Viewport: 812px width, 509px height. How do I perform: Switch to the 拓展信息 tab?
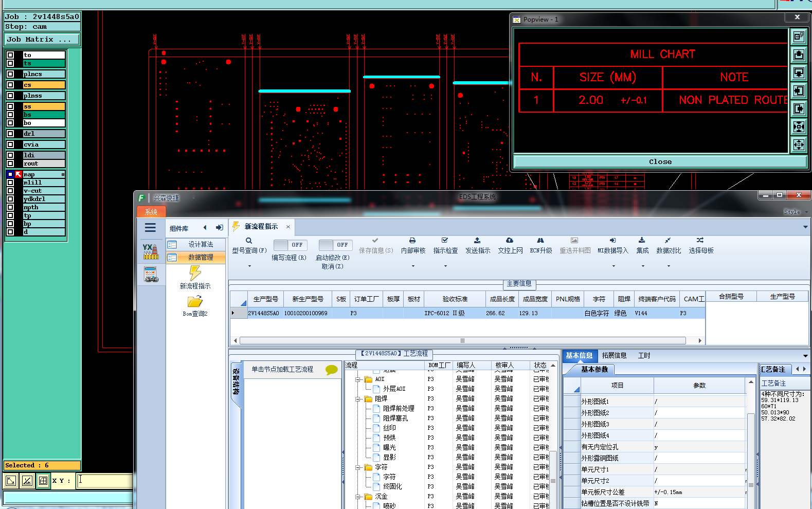pos(614,355)
